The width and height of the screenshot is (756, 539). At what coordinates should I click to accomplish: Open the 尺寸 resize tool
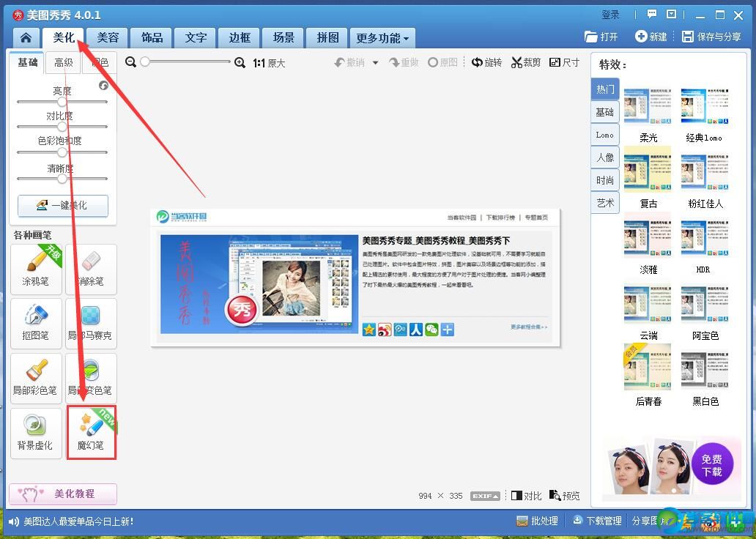pyautogui.click(x=564, y=63)
